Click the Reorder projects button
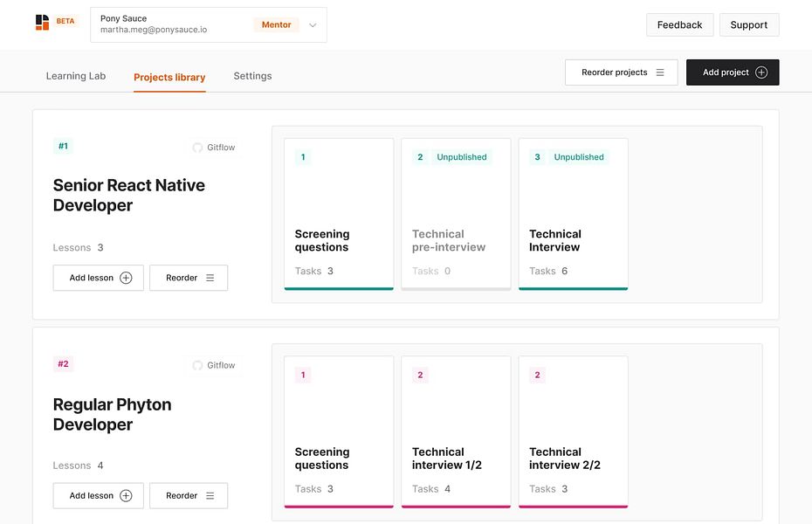The image size is (812, 524). (622, 72)
